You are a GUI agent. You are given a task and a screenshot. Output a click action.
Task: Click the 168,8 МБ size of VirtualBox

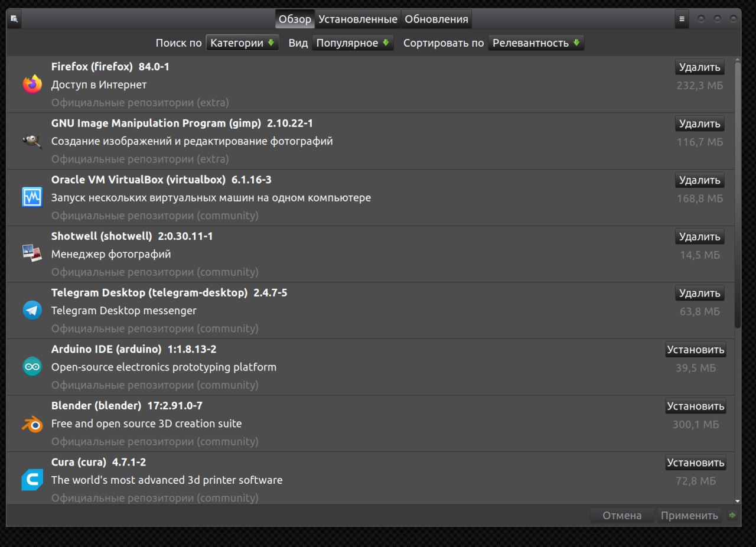(x=700, y=198)
